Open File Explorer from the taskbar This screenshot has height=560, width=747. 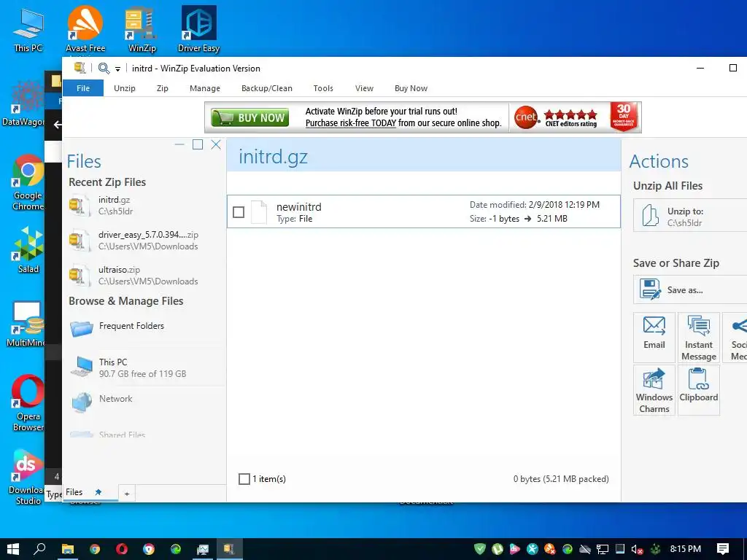pyautogui.click(x=68, y=549)
